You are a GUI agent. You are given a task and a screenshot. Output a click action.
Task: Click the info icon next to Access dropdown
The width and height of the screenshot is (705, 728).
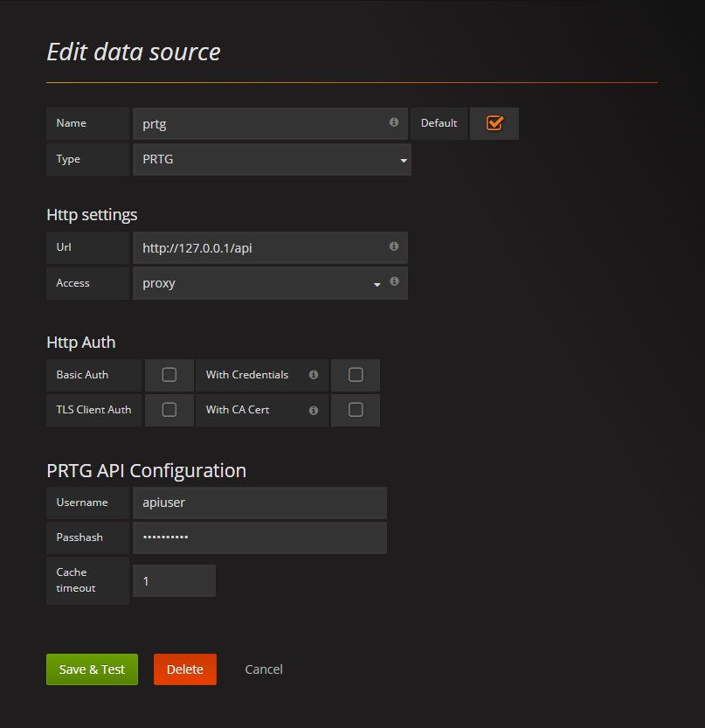tap(394, 281)
